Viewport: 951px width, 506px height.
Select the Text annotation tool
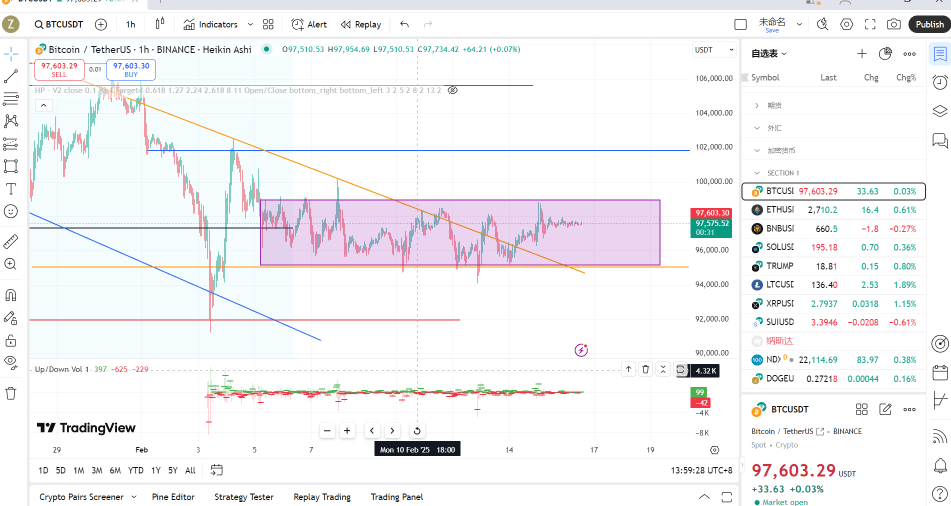[x=11, y=189]
